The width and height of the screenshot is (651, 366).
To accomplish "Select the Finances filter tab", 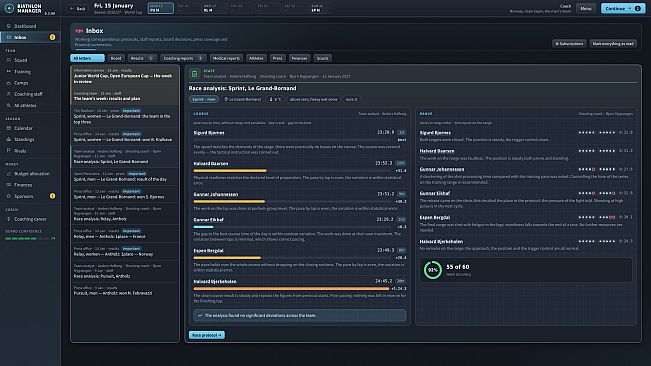I will (299, 58).
